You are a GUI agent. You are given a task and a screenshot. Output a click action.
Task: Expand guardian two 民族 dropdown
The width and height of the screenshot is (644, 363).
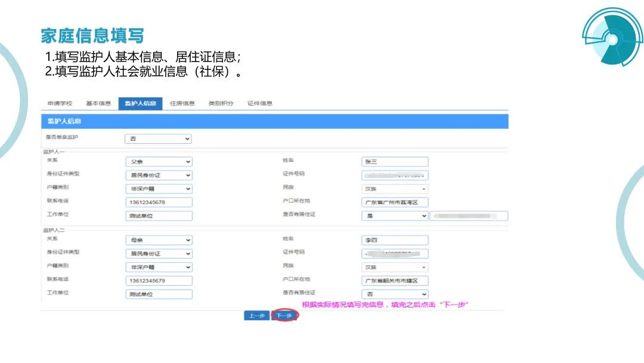point(395,267)
